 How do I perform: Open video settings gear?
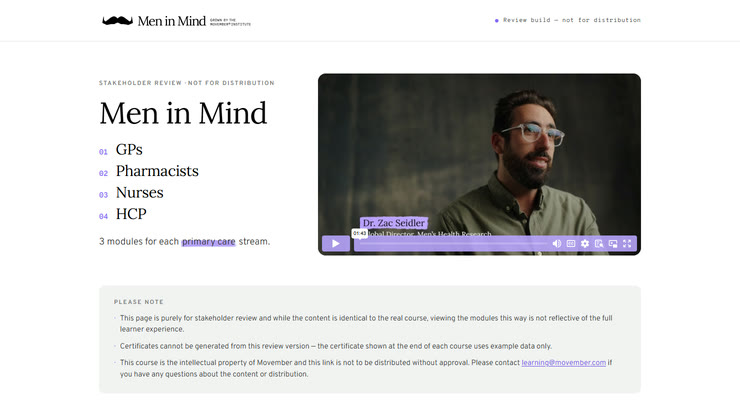coord(585,244)
